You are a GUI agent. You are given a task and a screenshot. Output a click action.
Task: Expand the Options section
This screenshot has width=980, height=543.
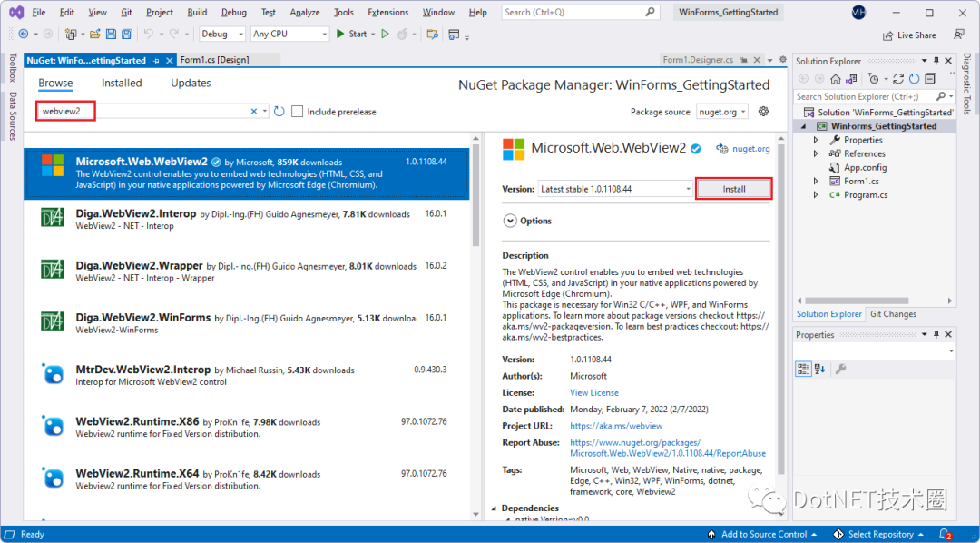coord(510,221)
